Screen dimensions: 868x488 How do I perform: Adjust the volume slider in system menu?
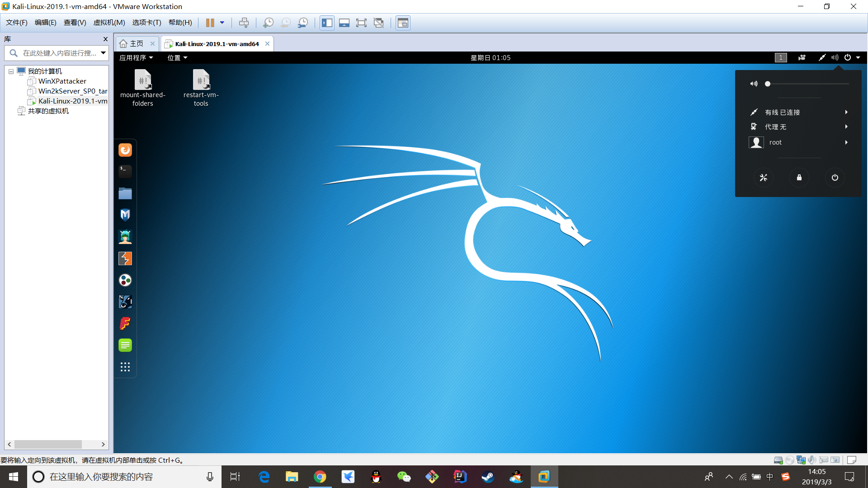click(x=808, y=84)
